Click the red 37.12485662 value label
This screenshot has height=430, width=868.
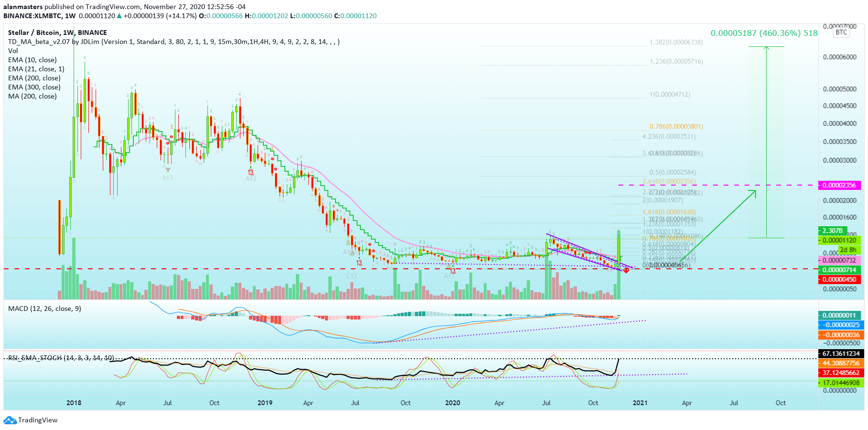click(841, 373)
